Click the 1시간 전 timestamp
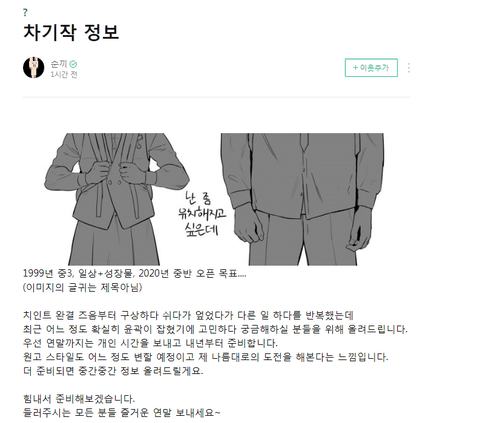 tap(64, 75)
